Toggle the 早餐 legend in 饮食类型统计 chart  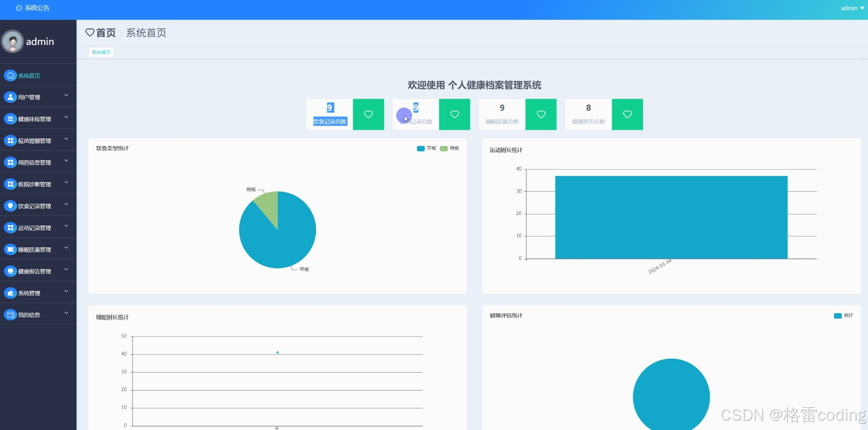pyautogui.click(x=427, y=148)
